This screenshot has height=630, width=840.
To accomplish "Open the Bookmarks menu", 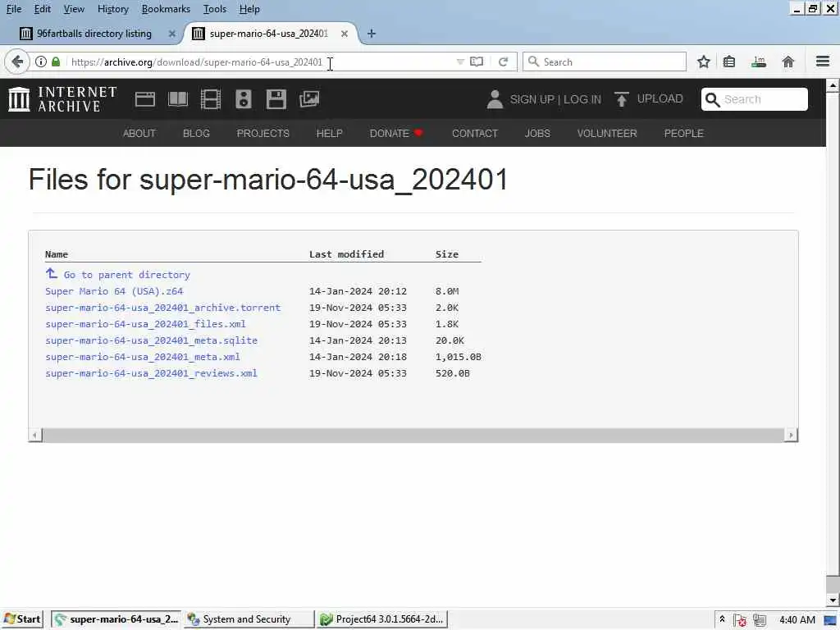I will 166,9.
